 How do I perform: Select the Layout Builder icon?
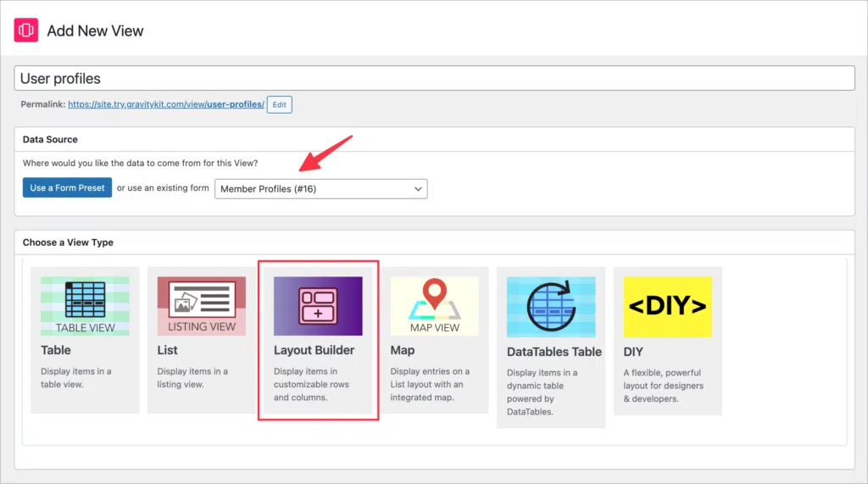click(318, 306)
